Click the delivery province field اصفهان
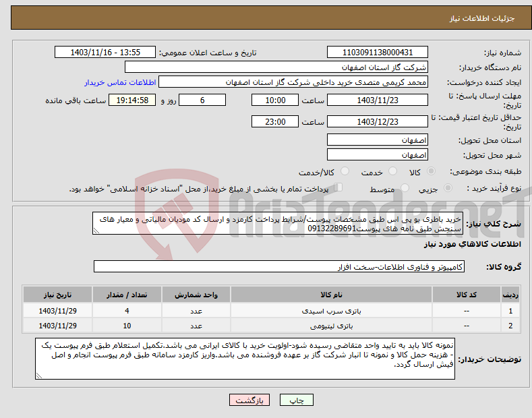 point(378,140)
